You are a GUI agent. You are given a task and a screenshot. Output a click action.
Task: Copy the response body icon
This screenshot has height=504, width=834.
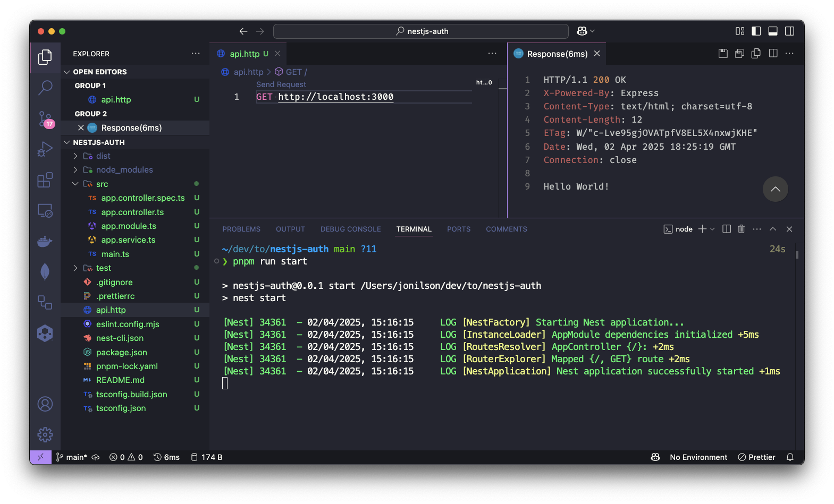[x=756, y=53]
